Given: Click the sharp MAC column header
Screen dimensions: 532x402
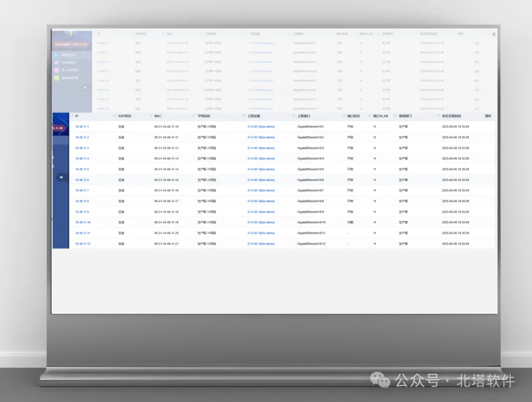Looking at the screenshot, I should 158,116.
